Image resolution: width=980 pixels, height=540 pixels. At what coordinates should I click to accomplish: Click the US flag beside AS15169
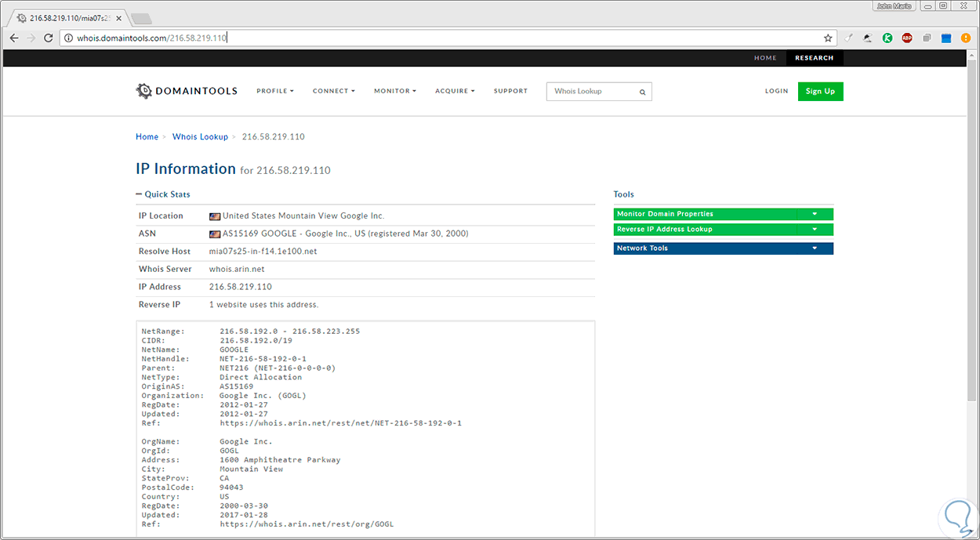click(x=215, y=234)
